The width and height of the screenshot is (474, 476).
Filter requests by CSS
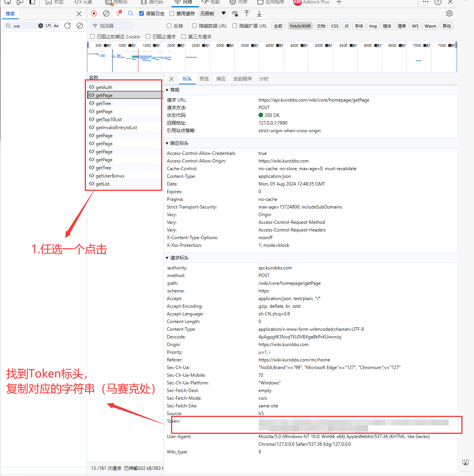click(335, 26)
